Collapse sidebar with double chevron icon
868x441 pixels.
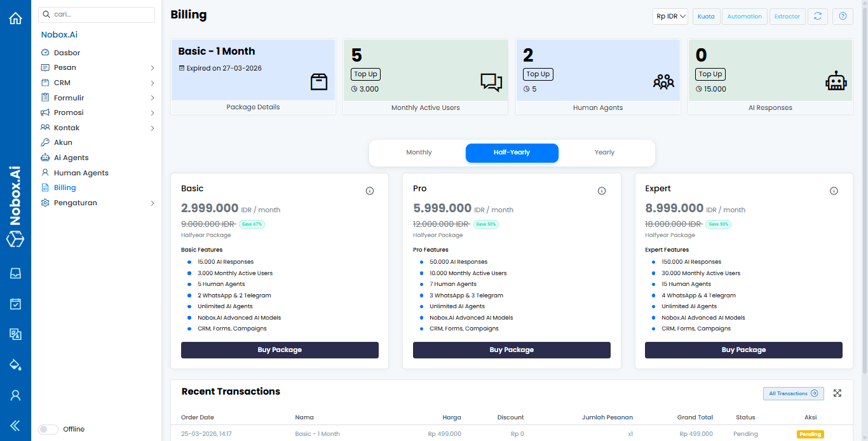pos(15,425)
